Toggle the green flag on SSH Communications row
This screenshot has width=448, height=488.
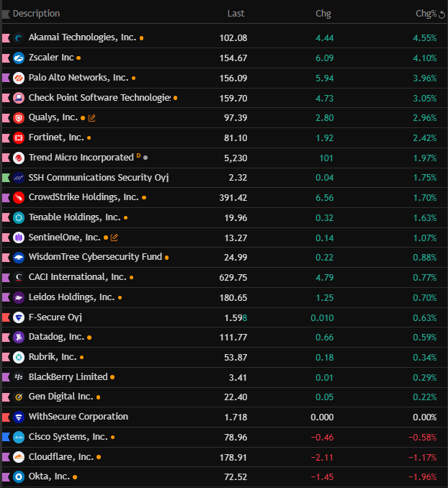coord(6,178)
